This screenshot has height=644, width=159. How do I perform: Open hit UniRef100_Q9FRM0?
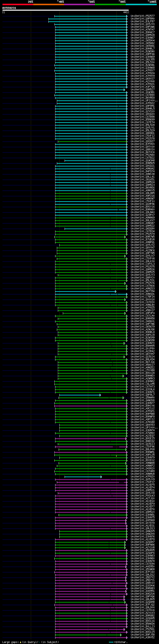(142, 19)
